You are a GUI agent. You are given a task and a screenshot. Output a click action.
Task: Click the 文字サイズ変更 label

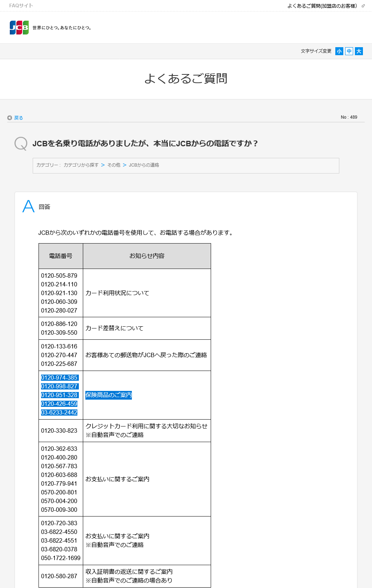point(316,51)
